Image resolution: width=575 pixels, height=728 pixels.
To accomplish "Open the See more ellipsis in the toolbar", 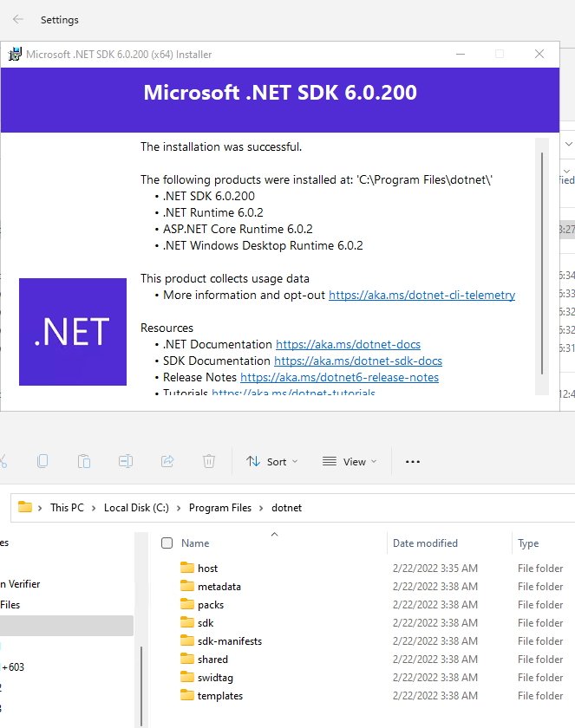I will tap(412, 461).
